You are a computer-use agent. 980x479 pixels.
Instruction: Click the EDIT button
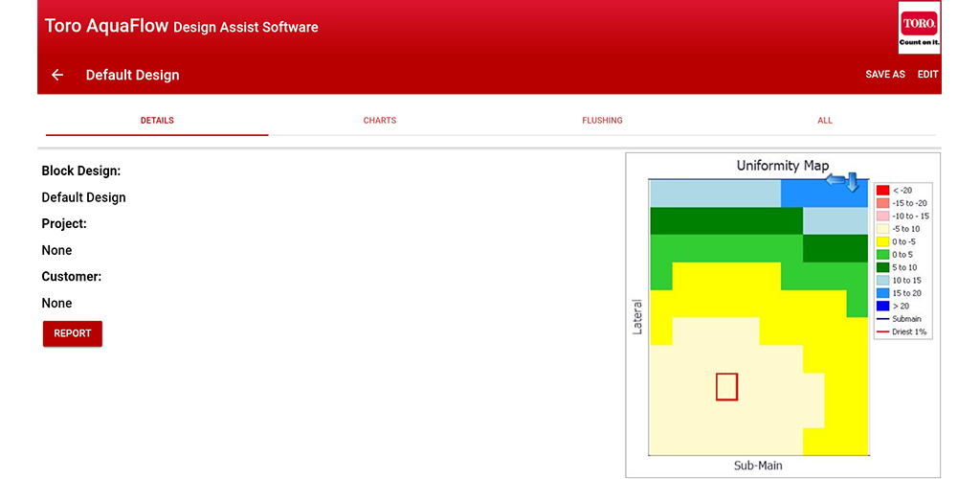tap(928, 75)
